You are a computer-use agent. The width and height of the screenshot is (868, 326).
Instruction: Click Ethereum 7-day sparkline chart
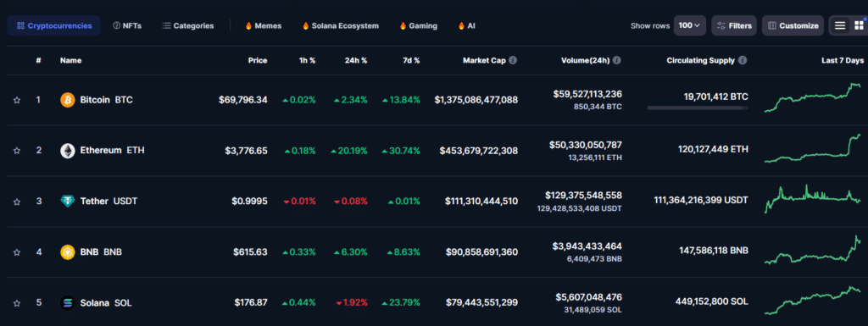pos(813,149)
